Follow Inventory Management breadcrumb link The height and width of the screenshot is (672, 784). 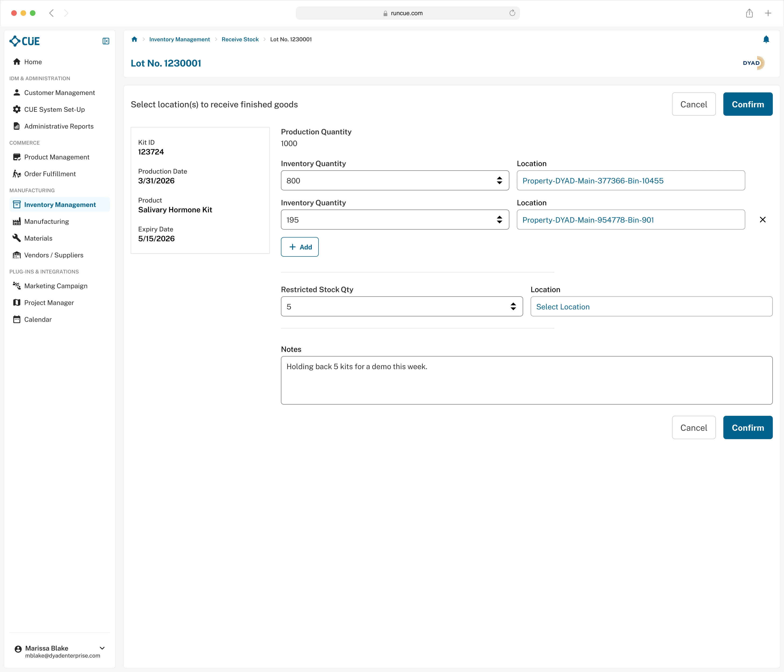coord(179,39)
